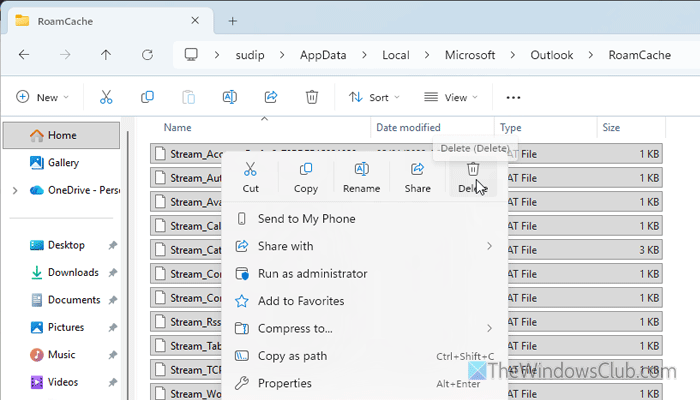The width and height of the screenshot is (700, 400).
Task: Open a new File Explorer tab
Action: coord(233,21)
